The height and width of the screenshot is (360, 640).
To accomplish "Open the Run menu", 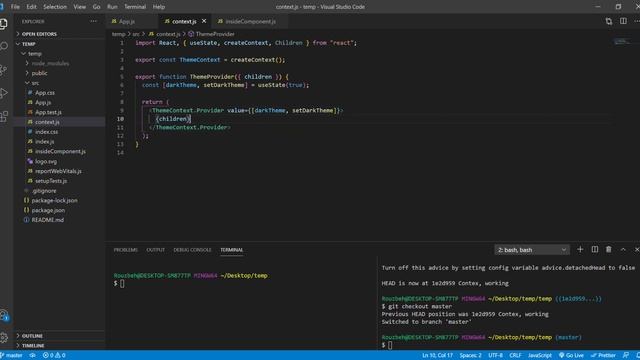I will 112,7.
